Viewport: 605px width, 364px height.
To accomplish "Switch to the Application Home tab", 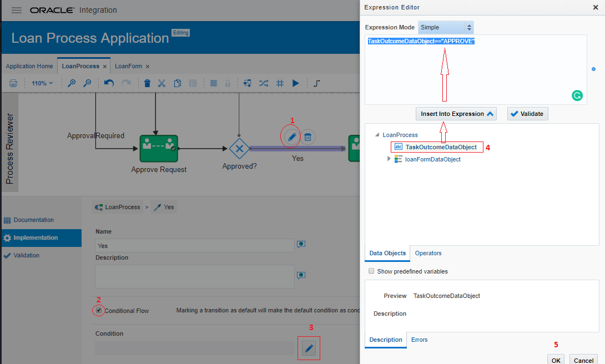I will point(29,67).
